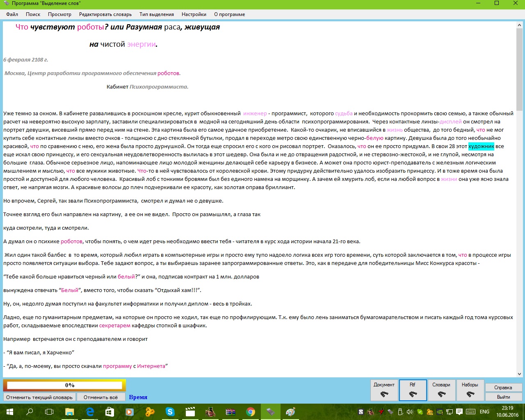Open the Файл menu
Viewport: 525px width, 420px height.
click(x=12, y=14)
